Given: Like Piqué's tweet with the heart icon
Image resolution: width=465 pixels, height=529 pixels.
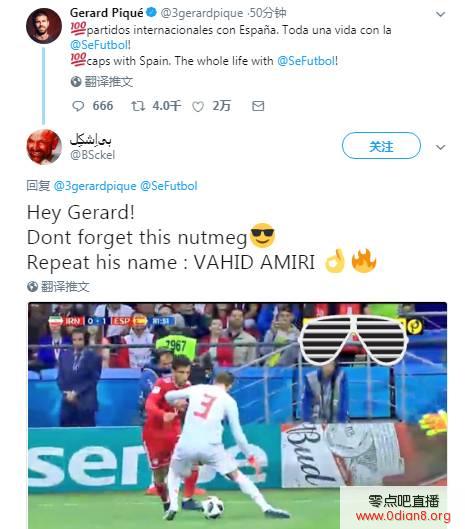Looking at the screenshot, I should pyautogui.click(x=198, y=107).
